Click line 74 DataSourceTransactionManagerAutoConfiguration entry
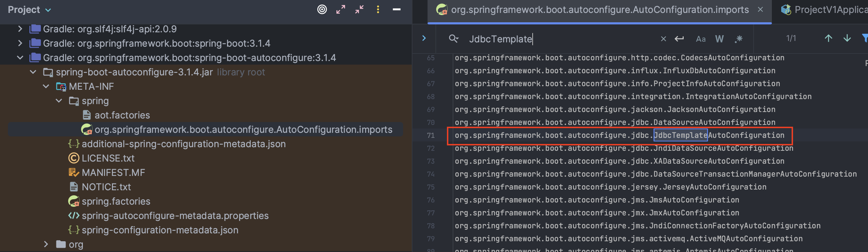 (x=656, y=174)
